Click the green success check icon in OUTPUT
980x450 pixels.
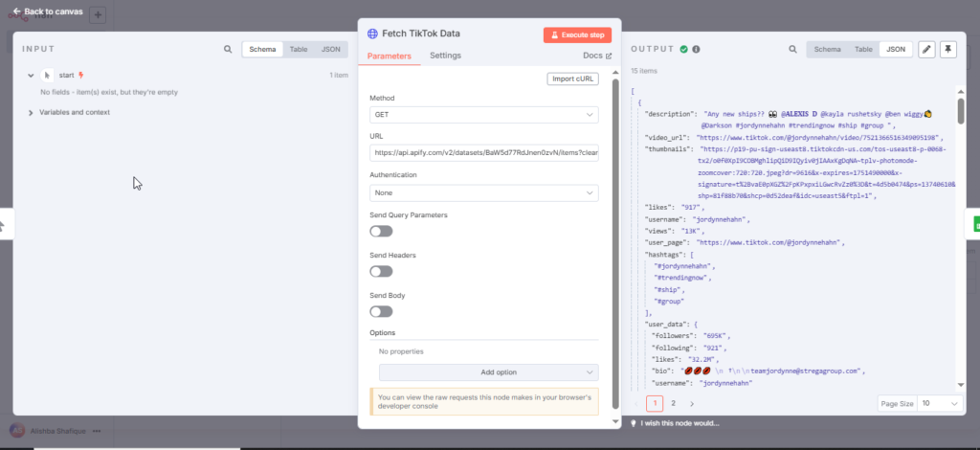coord(684,50)
